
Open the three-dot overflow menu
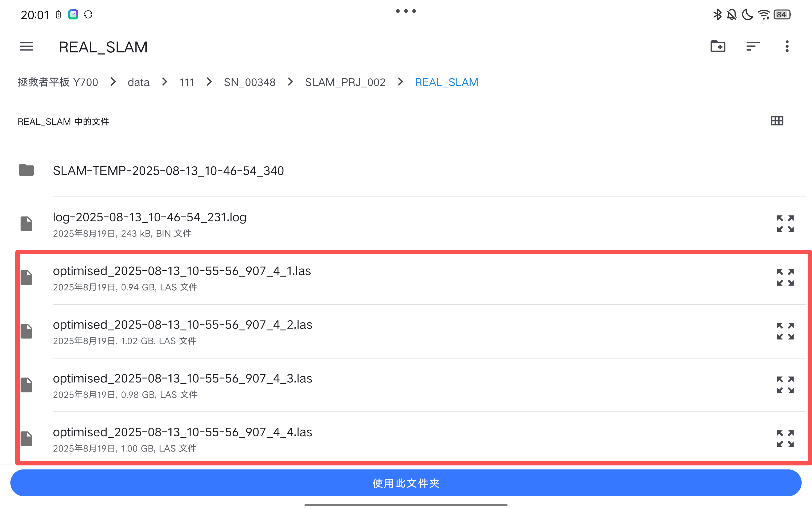(787, 47)
